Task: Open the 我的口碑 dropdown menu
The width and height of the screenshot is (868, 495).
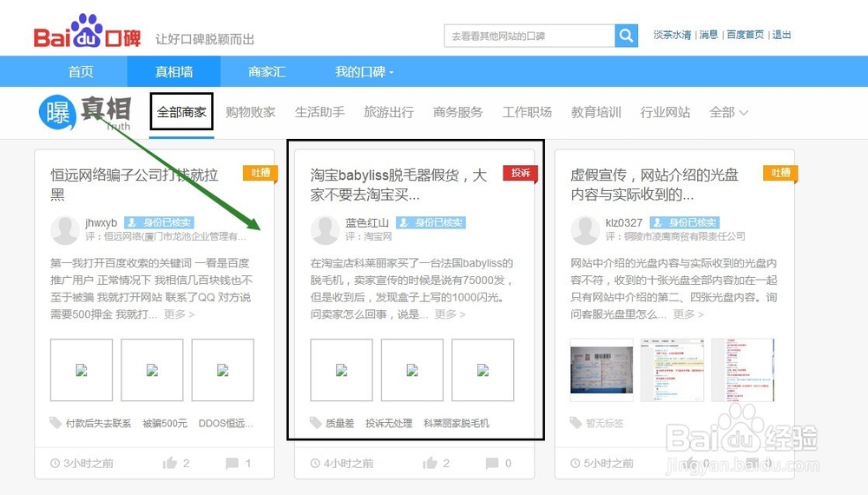Action: (364, 72)
